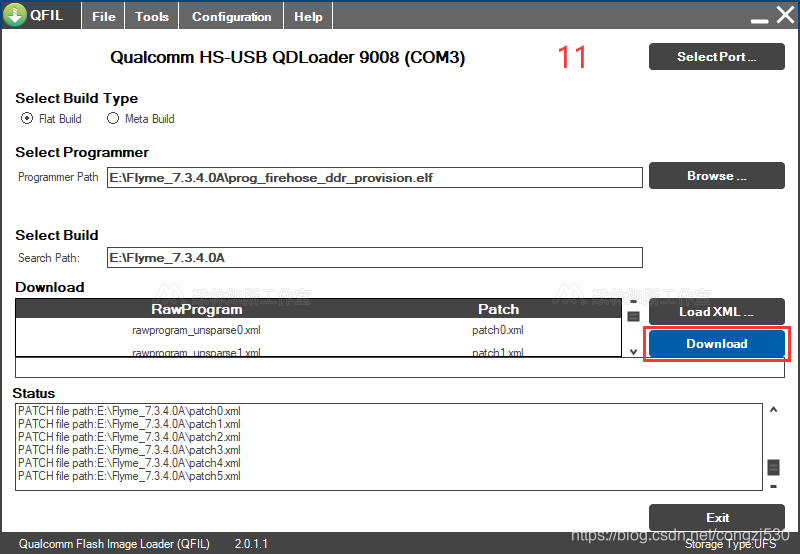Image resolution: width=800 pixels, height=554 pixels.
Task: Click the Storage Type:UFS status text
Action: (x=731, y=544)
